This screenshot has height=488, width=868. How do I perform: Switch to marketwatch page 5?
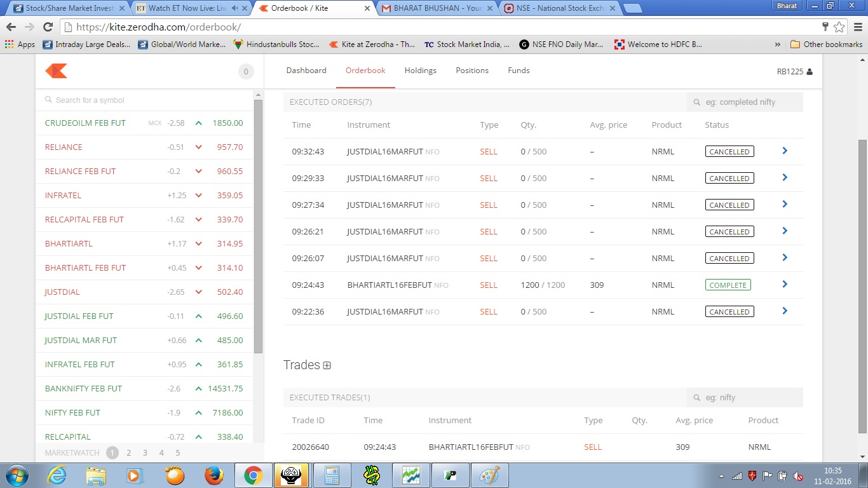click(178, 453)
